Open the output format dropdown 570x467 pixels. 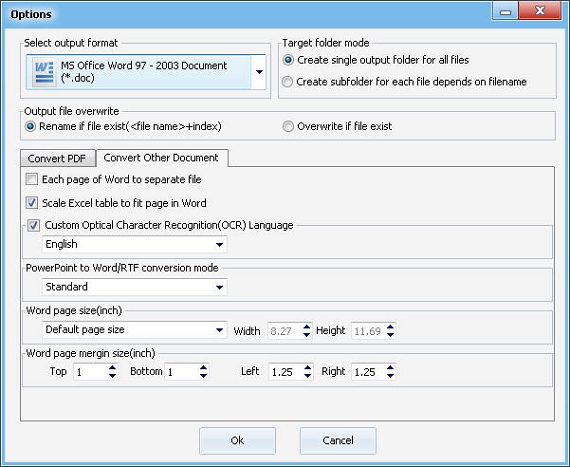(x=259, y=72)
